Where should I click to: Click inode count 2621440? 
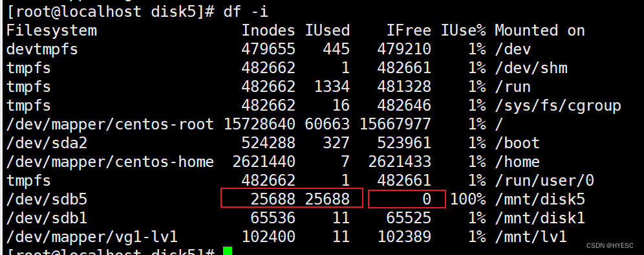coord(264,162)
